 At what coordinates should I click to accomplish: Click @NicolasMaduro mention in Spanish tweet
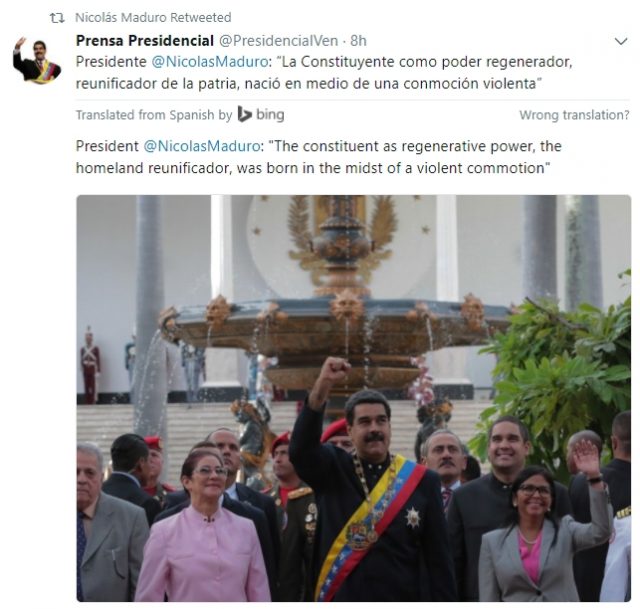pyautogui.click(x=210, y=62)
